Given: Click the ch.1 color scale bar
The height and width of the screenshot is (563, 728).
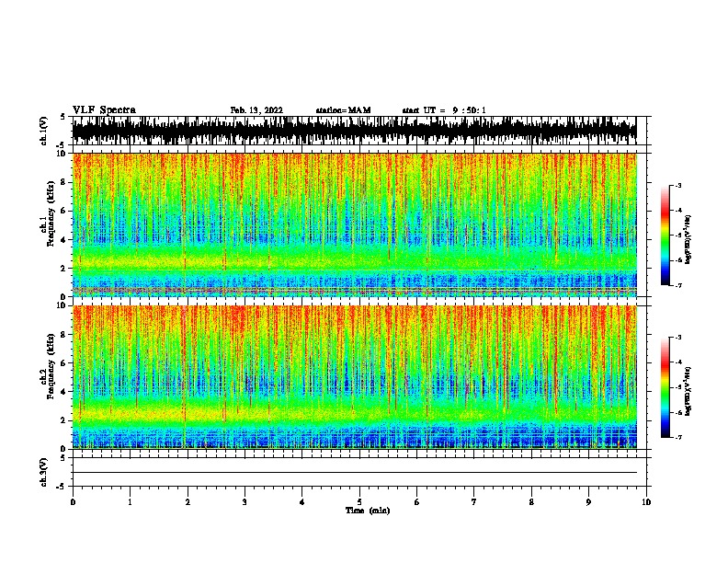Looking at the screenshot, I should point(665,236).
